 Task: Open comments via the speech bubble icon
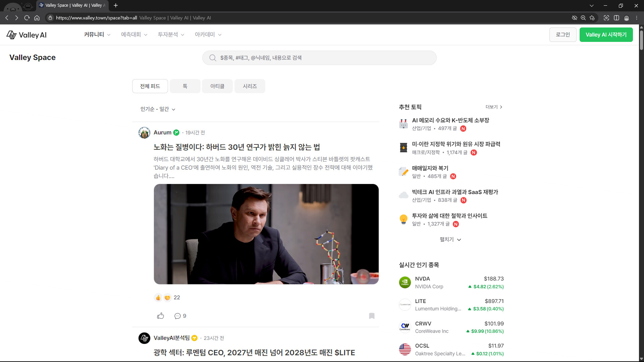(x=177, y=316)
